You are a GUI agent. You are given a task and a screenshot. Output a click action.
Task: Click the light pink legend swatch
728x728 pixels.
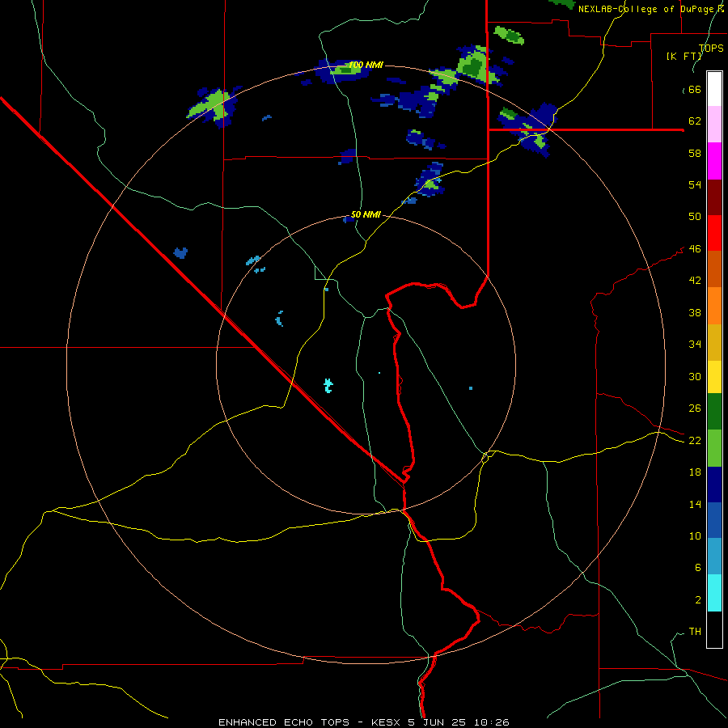[x=714, y=124]
